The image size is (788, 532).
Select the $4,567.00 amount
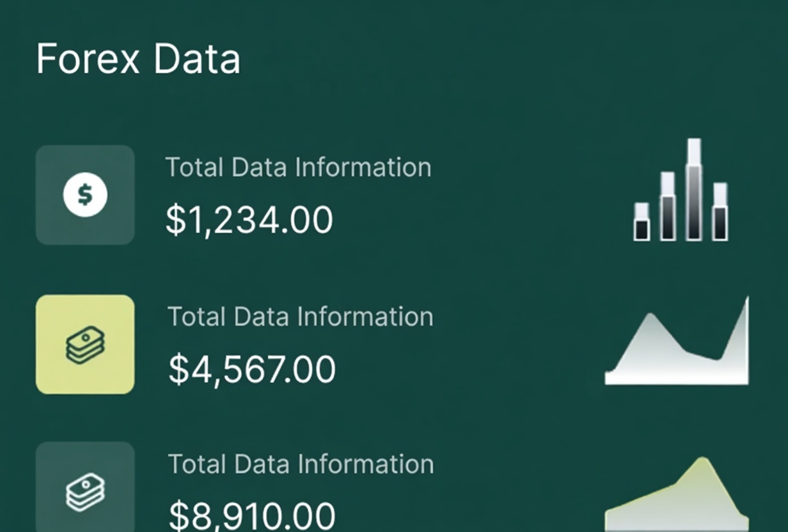coord(252,370)
